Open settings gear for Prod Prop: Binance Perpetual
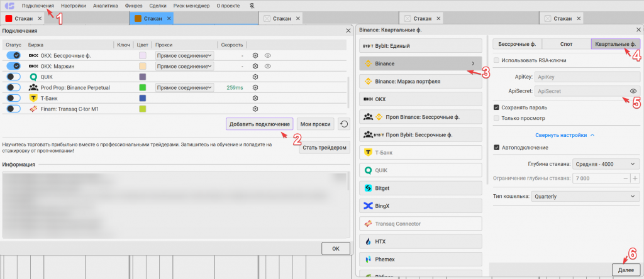 click(x=255, y=87)
